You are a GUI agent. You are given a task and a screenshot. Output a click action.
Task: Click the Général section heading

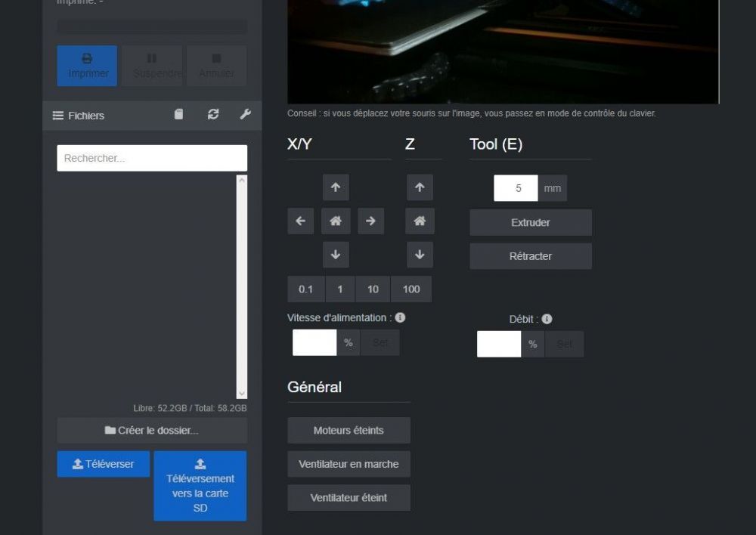click(x=314, y=387)
